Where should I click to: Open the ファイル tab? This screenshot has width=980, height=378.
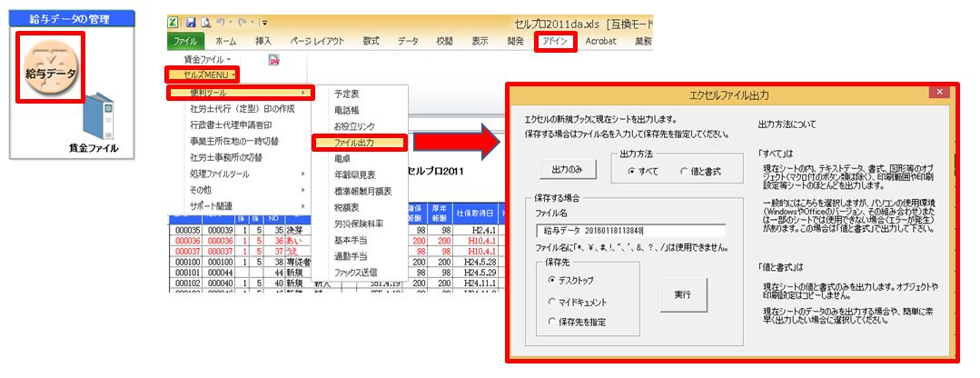[185, 41]
